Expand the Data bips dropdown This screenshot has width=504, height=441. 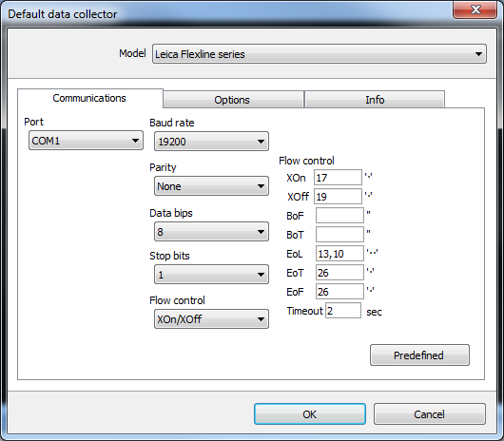211,232
